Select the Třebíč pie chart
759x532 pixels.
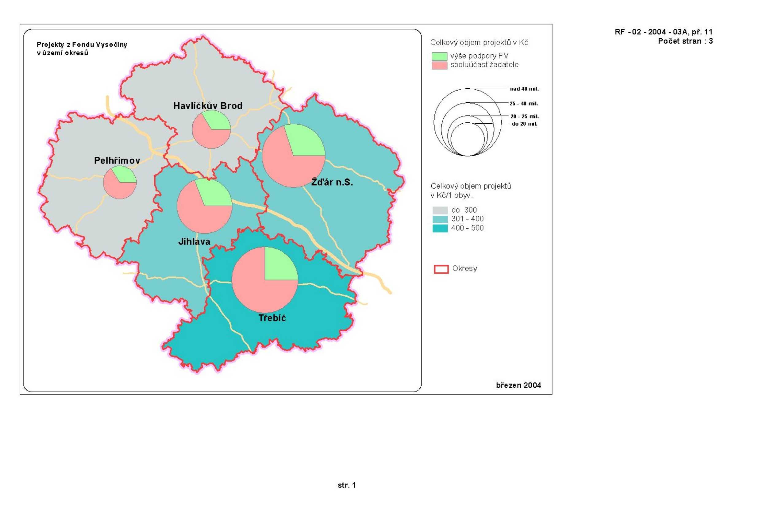[265, 280]
